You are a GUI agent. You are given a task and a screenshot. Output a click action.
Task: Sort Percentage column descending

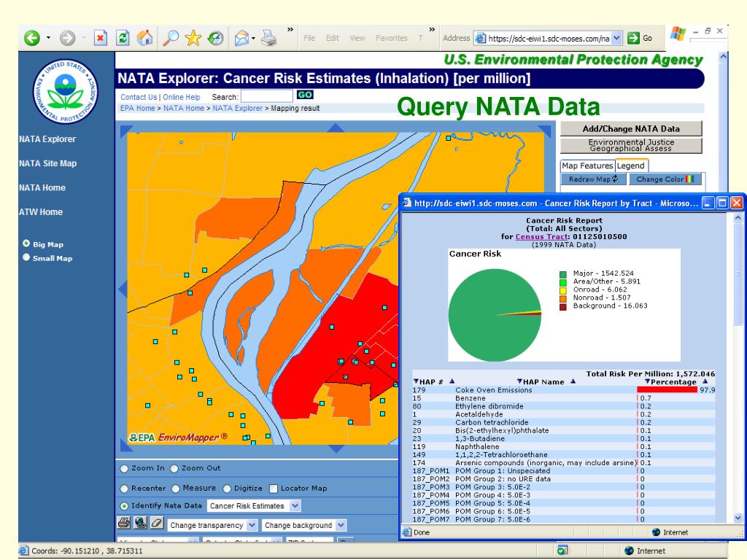648,381
